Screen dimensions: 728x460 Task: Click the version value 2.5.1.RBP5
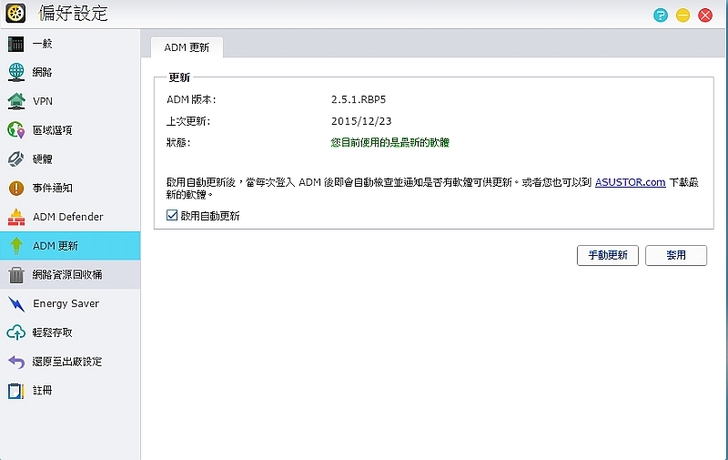click(358, 99)
